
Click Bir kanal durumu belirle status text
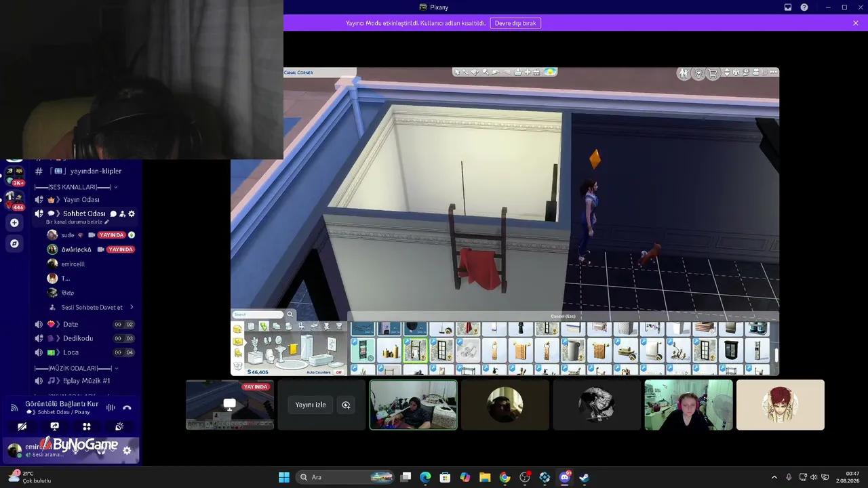[77, 222]
